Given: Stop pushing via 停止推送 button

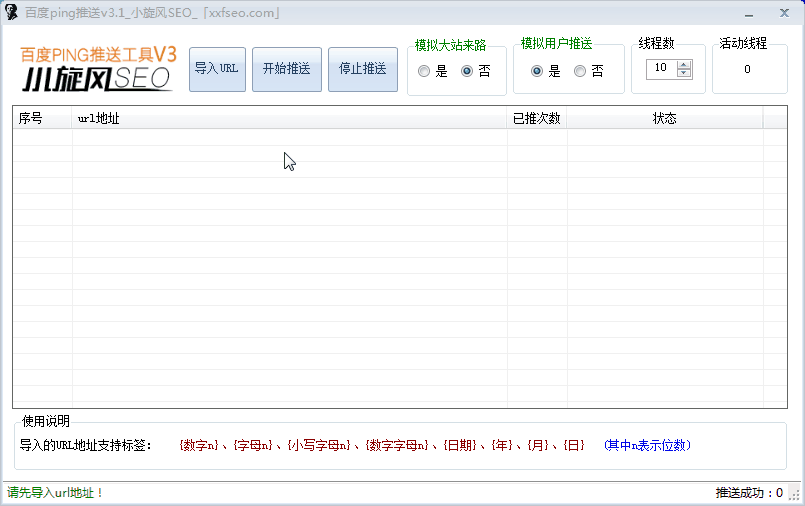Looking at the screenshot, I should (362, 69).
